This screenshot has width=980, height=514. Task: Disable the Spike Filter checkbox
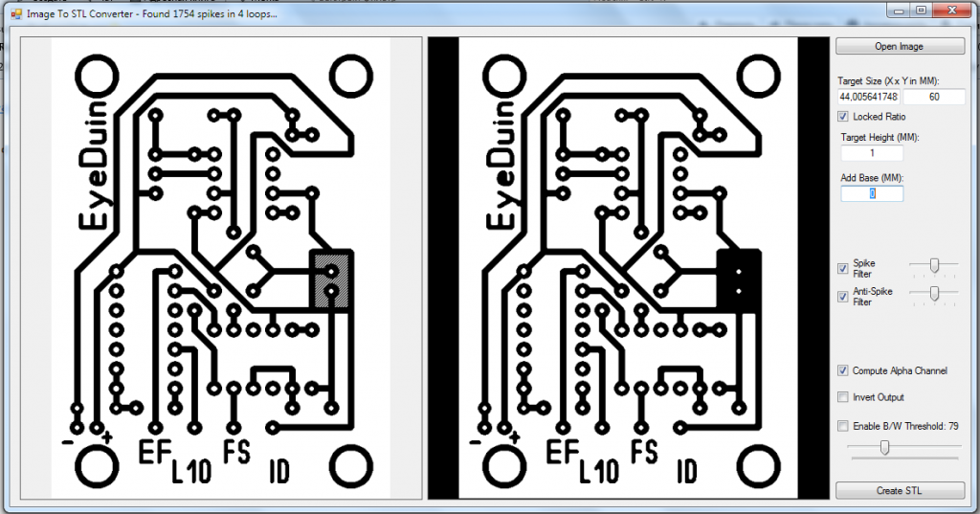coord(843,268)
